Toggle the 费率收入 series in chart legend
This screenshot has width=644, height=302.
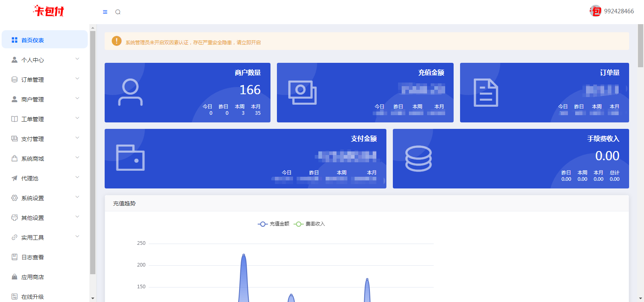pyautogui.click(x=310, y=224)
